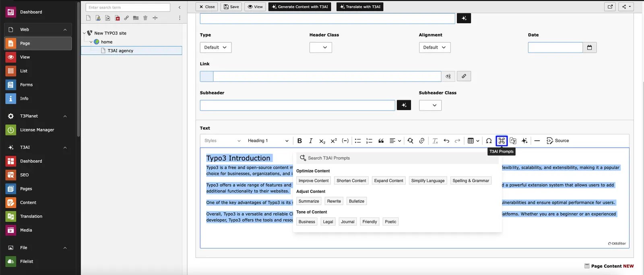Insert a link in the editor toolbar
Viewport: 644px width, 275px height.
click(x=421, y=141)
